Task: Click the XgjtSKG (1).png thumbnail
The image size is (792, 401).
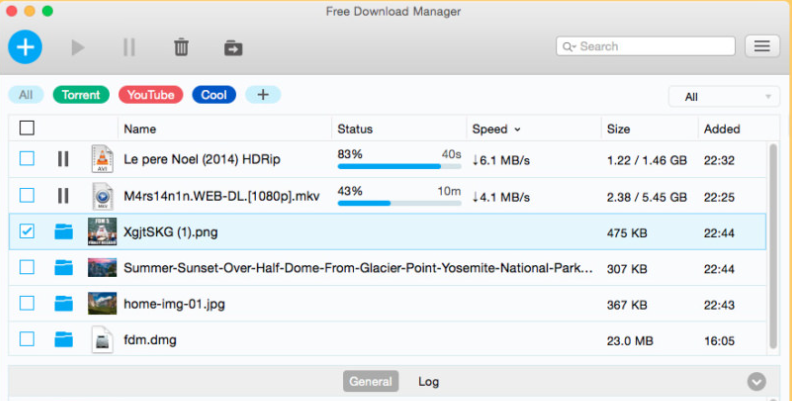Action: (x=102, y=231)
